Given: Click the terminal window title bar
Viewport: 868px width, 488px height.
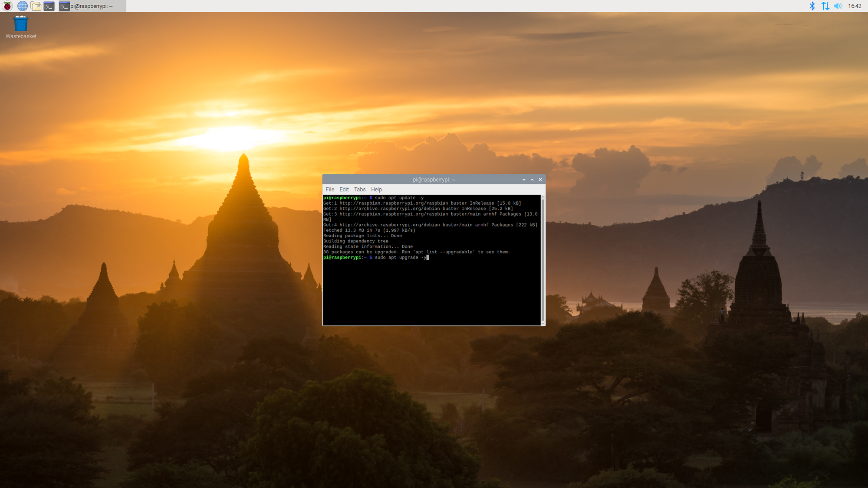Looking at the screenshot, I should (x=434, y=180).
